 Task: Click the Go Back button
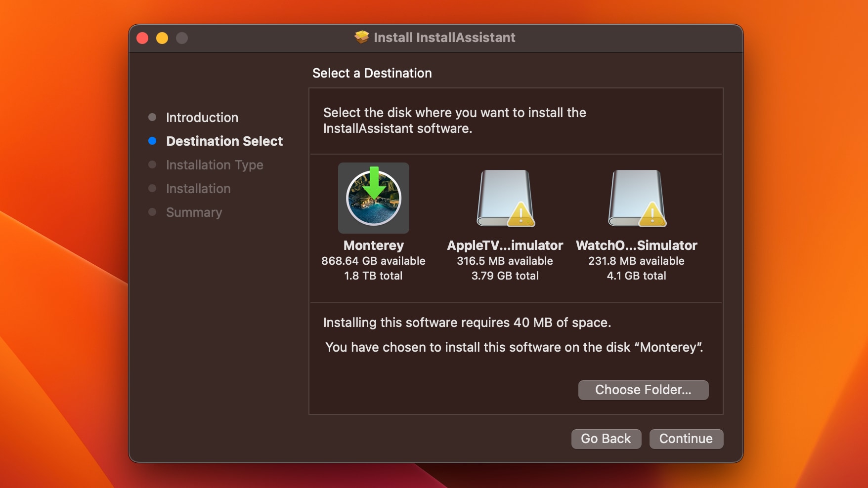coord(606,439)
